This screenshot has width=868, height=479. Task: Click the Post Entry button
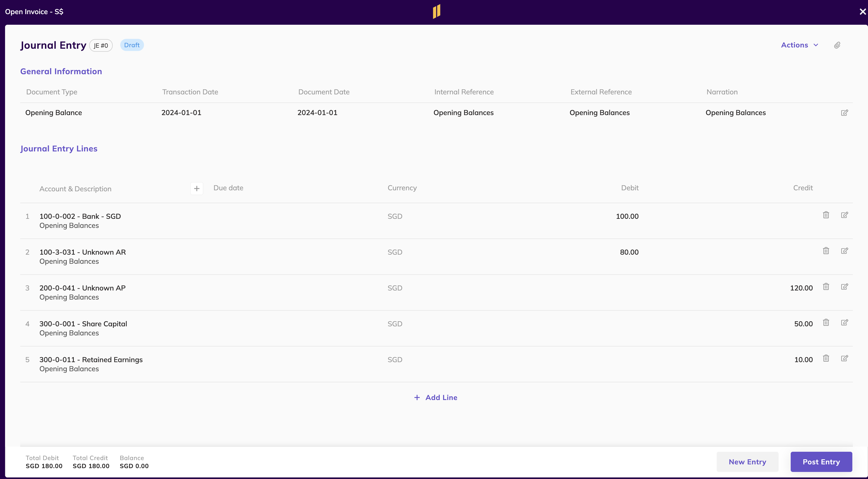[x=821, y=462]
